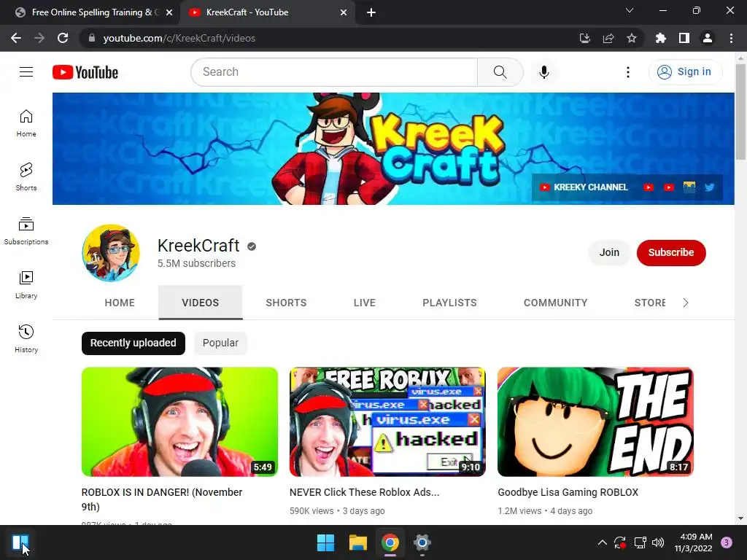The width and height of the screenshot is (747, 560).
Task: Open ROBLOX IS IN DANGER video thumbnail
Action: point(179,421)
